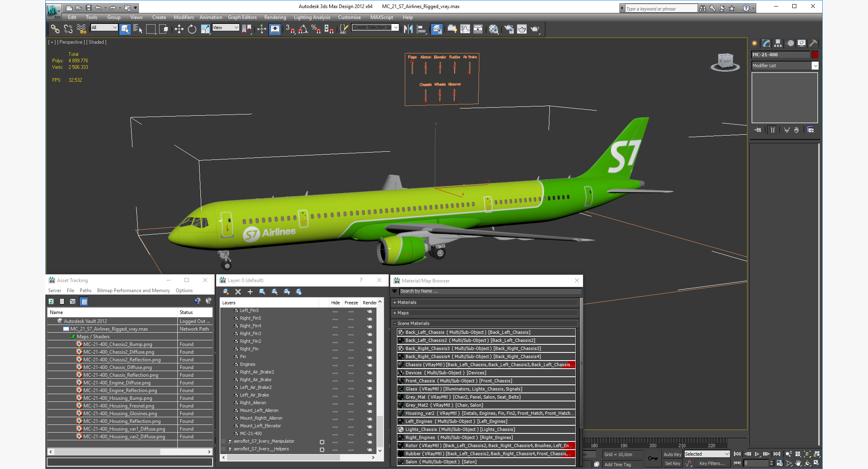Open the Curve Editor
The height and width of the screenshot is (469, 868).
pos(465,29)
